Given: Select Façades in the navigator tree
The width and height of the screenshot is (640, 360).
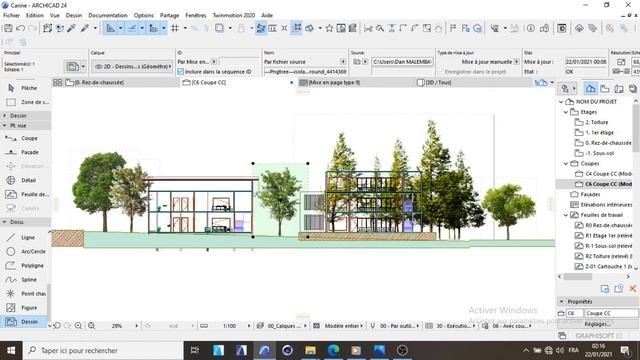Looking at the screenshot, I should pos(590,194).
